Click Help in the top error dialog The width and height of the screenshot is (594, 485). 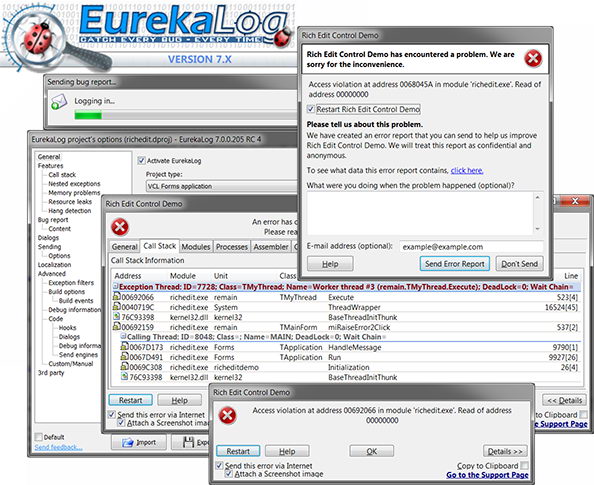tap(330, 264)
